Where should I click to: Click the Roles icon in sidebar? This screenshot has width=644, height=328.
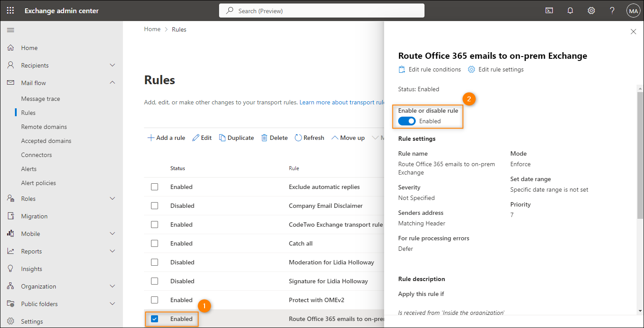click(x=11, y=199)
